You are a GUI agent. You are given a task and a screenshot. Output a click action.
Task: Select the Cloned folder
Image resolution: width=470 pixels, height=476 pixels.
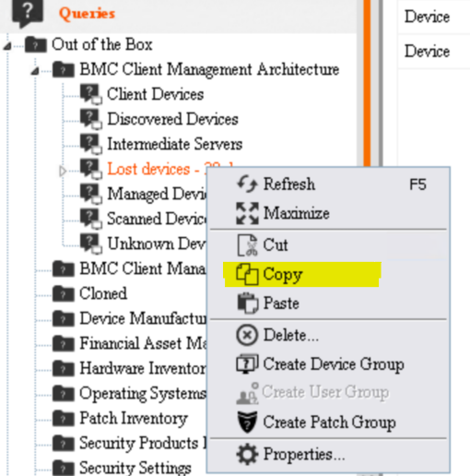103,293
